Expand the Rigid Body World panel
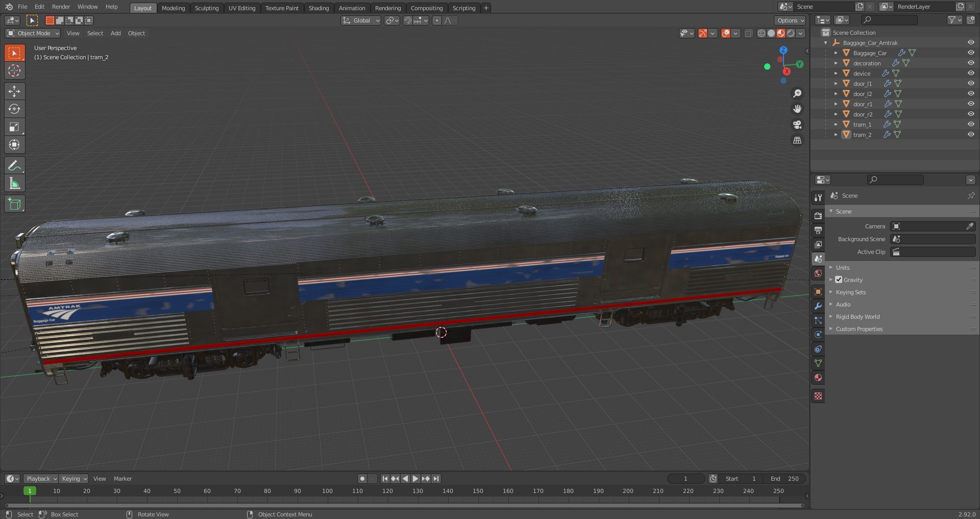 coord(857,317)
